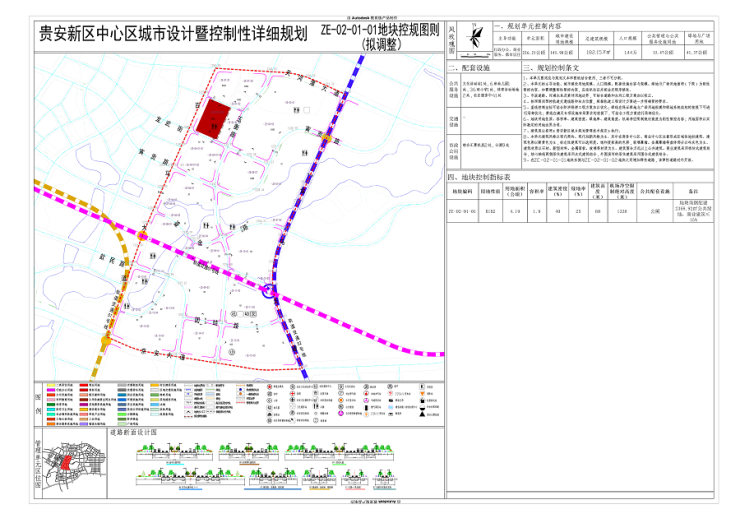Click the (拟调整) text under subtitle
This screenshot has width=740, height=523.
click(x=381, y=45)
